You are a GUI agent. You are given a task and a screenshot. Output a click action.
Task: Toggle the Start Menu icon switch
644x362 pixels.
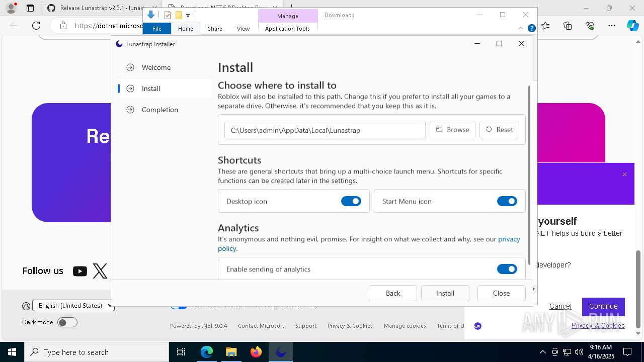pyautogui.click(x=507, y=201)
